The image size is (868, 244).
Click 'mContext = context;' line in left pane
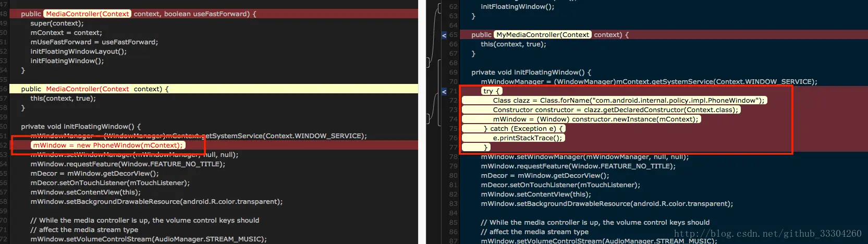(x=66, y=33)
